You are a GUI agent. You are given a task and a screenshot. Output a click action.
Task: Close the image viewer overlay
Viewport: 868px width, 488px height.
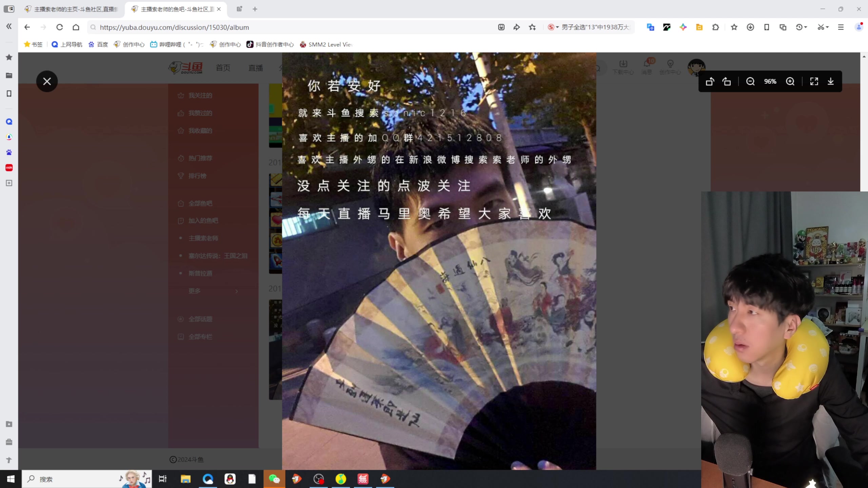pyautogui.click(x=47, y=81)
